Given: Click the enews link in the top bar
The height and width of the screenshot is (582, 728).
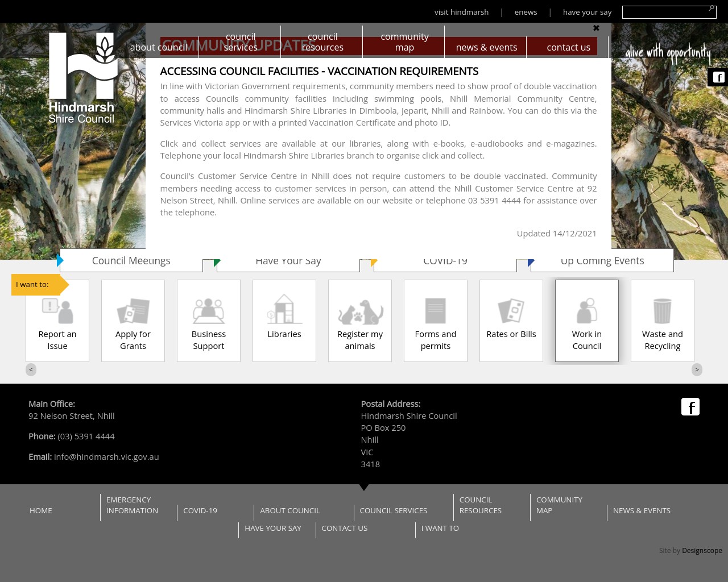Looking at the screenshot, I should click(526, 12).
